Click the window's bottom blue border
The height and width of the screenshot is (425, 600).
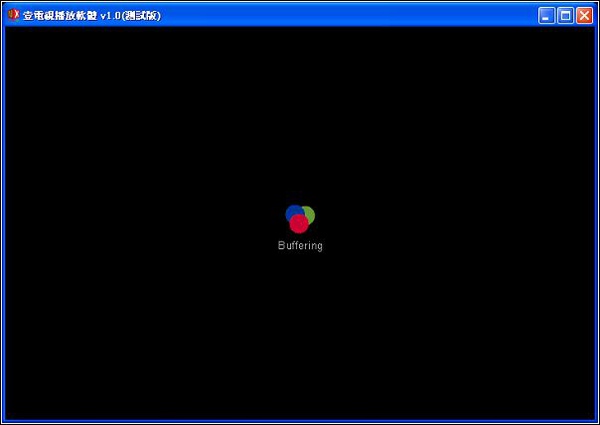300,422
